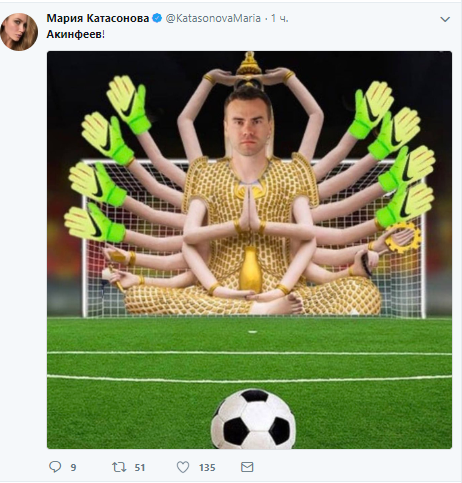Click the praying hands at the chest
The height and width of the screenshot is (483, 462).
click(249, 209)
